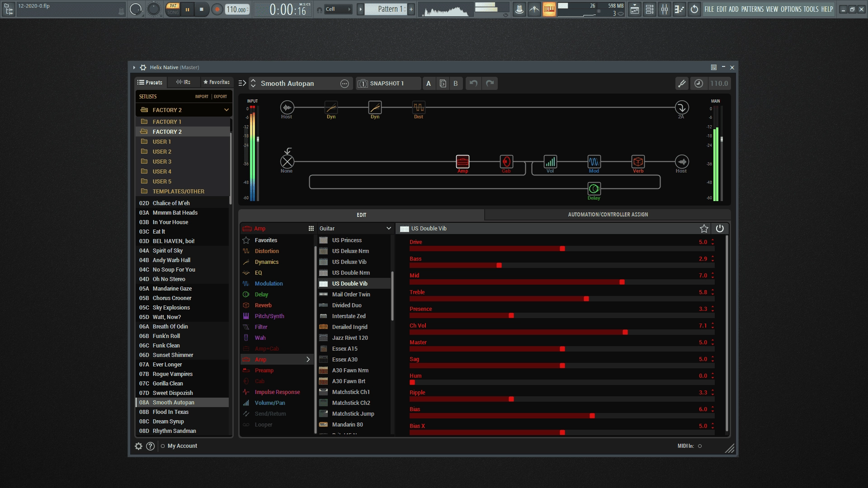Click the EXPORT setlist button
This screenshot has height=488, width=868.
click(221, 97)
